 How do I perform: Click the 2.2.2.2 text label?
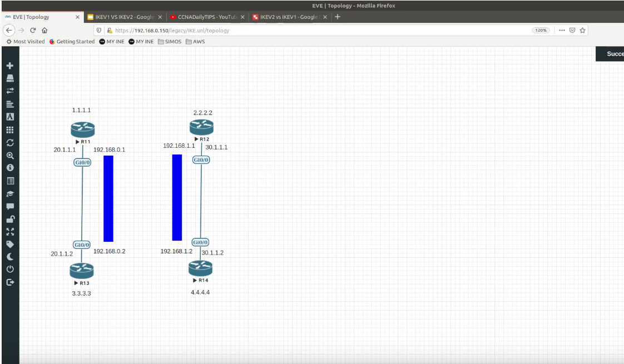tap(202, 113)
